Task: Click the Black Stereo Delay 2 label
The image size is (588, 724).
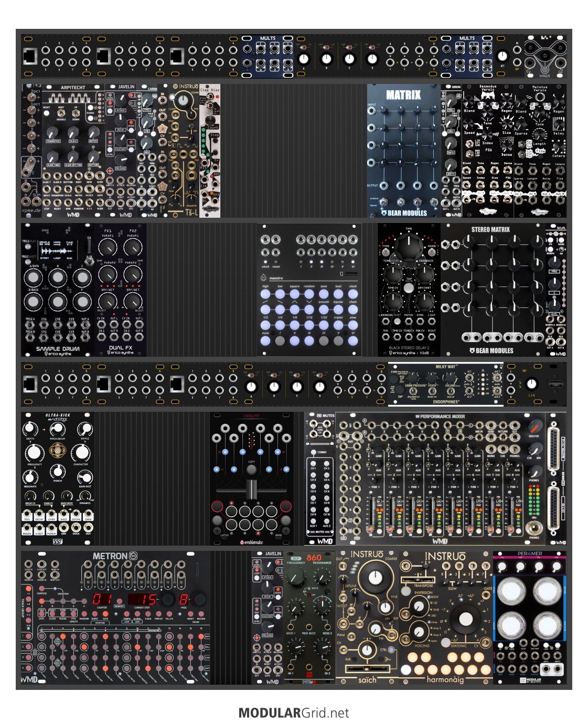Action: (409, 348)
